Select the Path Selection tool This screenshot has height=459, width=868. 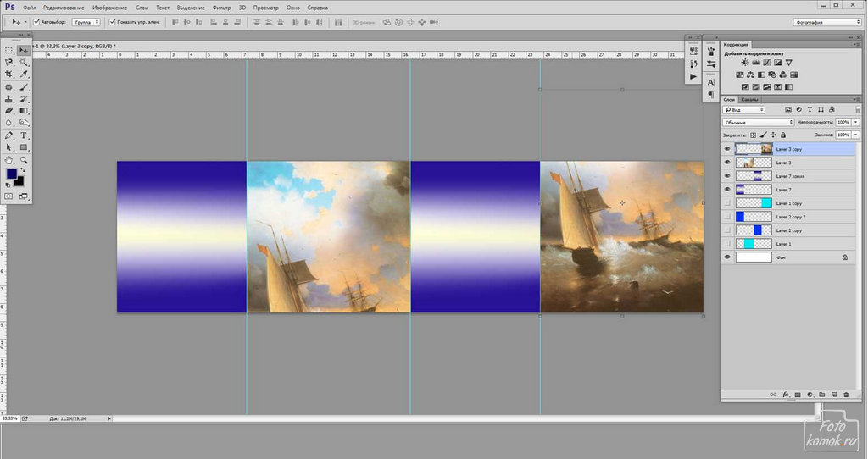coord(8,147)
